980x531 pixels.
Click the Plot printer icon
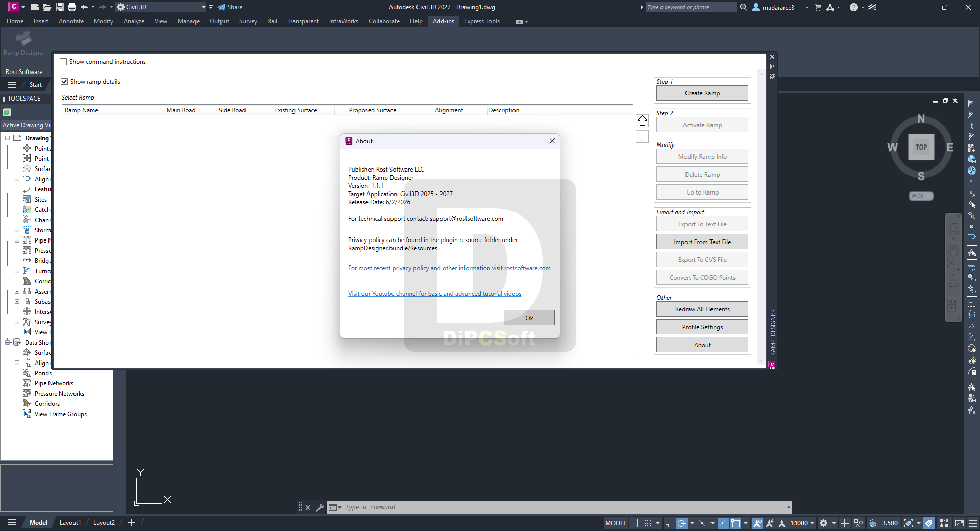[72, 7]
